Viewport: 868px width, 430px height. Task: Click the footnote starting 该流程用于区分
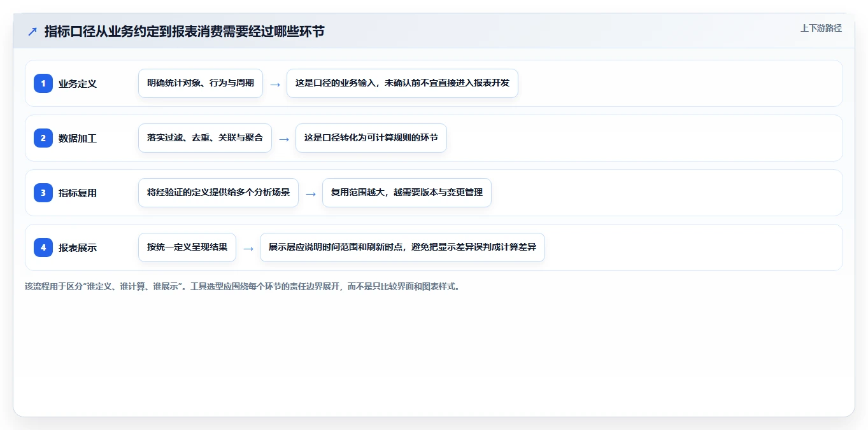[x=242, y=286]
